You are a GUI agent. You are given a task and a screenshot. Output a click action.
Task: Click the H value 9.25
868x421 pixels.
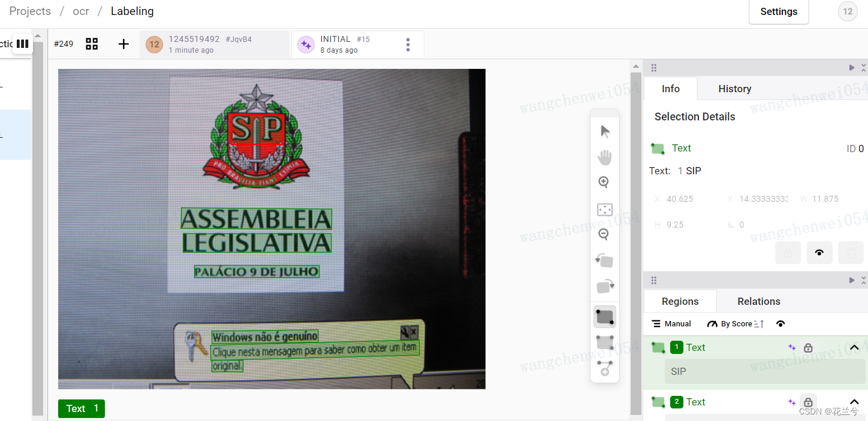point(675,225)
